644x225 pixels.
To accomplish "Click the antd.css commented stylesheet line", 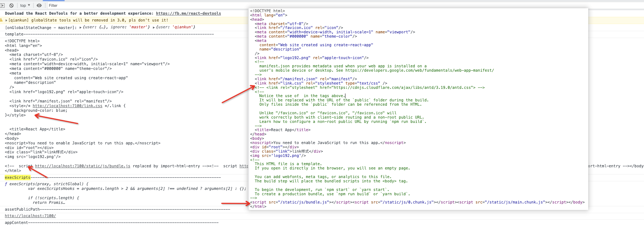I will point(370,88).
